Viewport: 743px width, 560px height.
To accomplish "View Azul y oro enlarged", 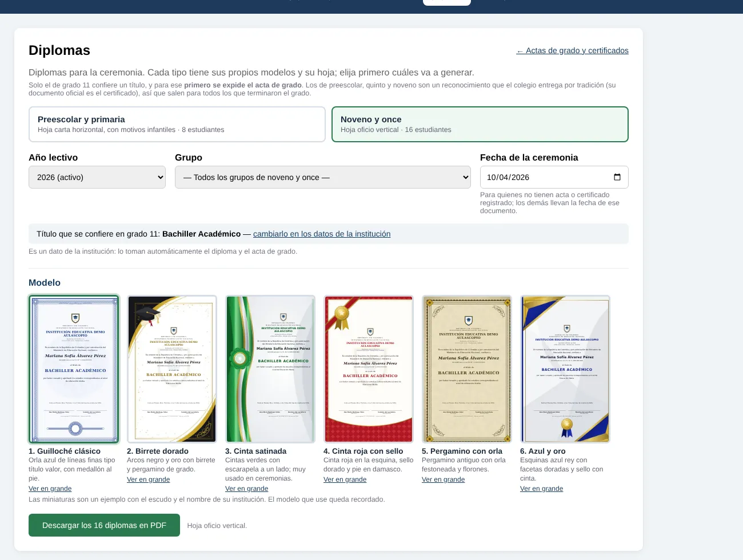I will pyautogui.click(x=542, y=489).
